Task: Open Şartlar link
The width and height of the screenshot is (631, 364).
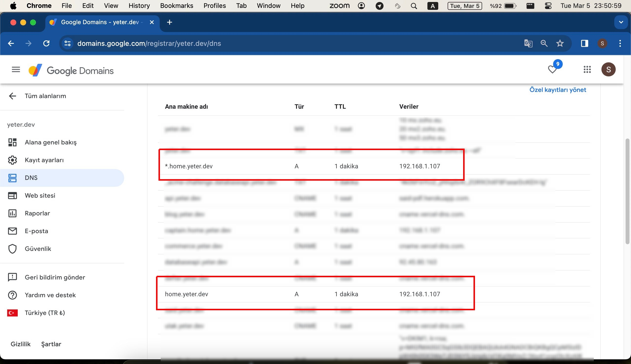Action: tap(51, 344)
